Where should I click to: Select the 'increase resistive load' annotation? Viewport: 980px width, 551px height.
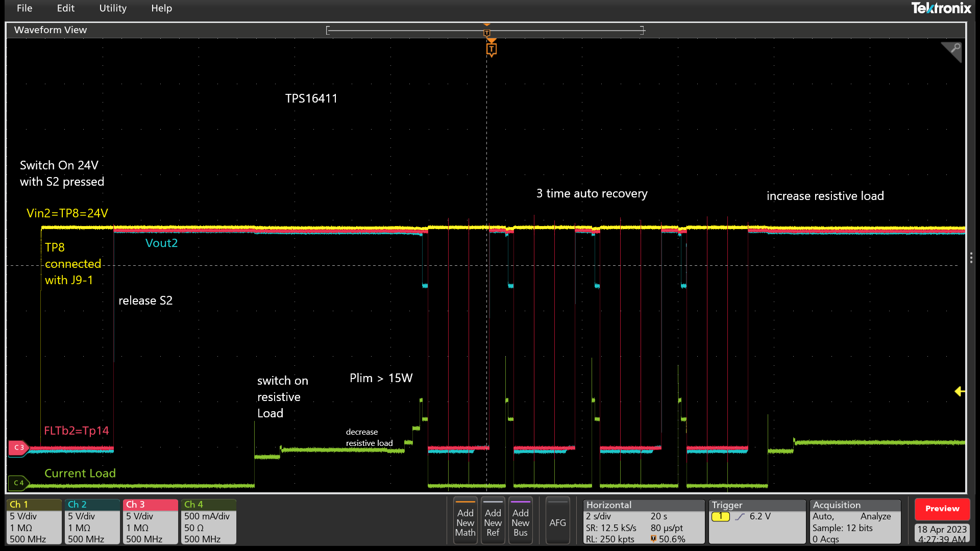(x=825, y=196)
